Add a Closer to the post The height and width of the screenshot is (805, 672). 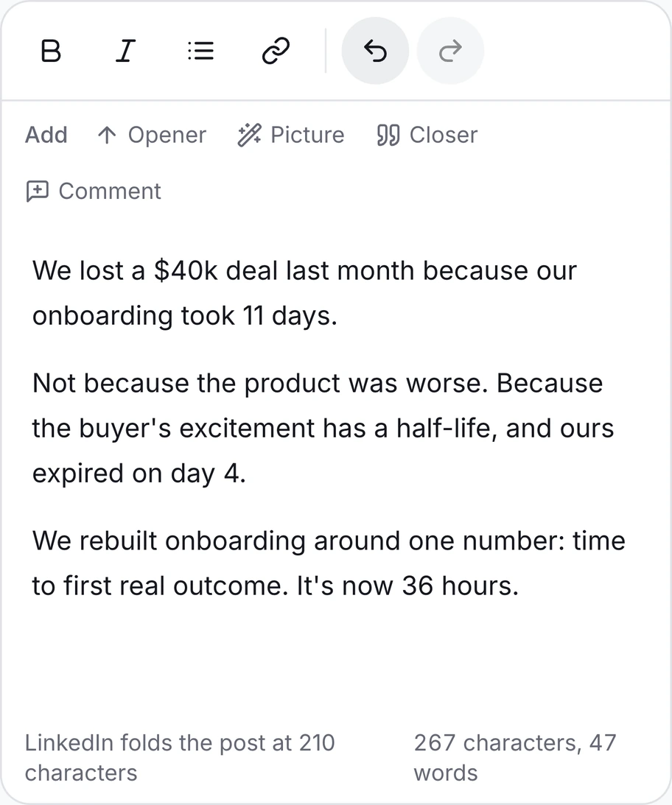[x=427, y=135]
